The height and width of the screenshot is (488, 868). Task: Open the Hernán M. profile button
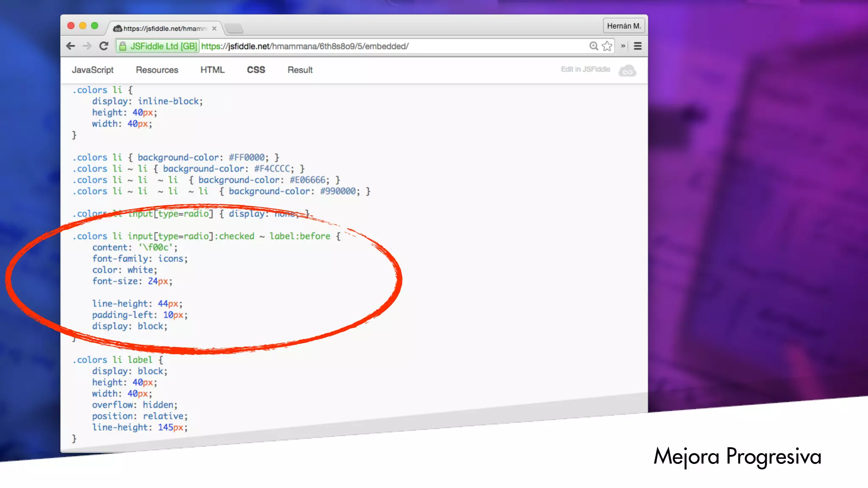[623, 26]
